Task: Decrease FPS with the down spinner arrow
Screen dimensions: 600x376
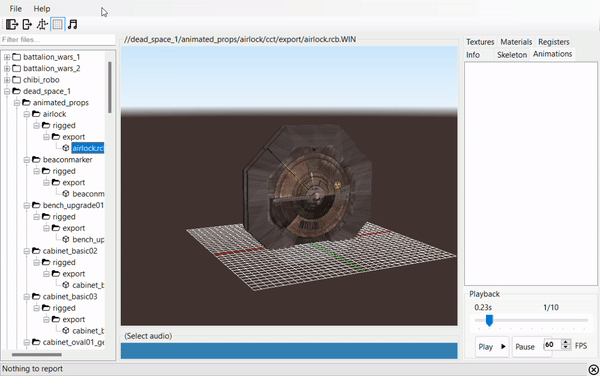Action: pyautogui.click(x=566, y=347)
